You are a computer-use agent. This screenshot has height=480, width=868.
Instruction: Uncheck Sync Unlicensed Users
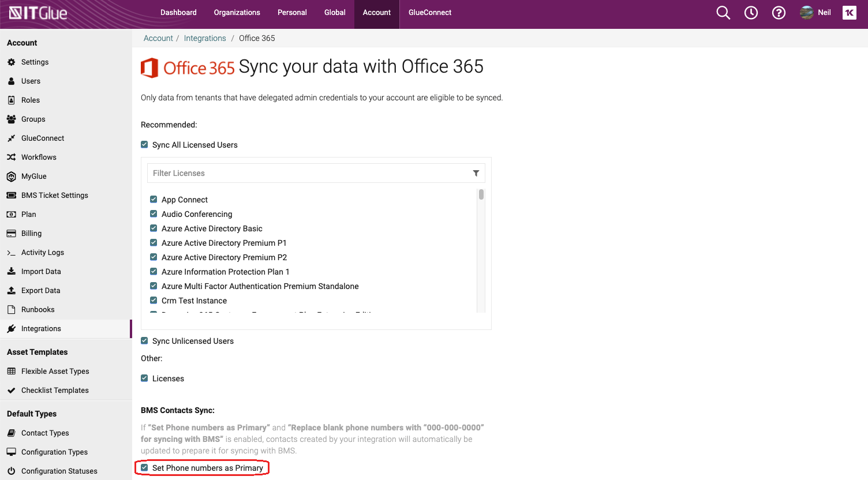pyautogui.click(x=144, y=340)
